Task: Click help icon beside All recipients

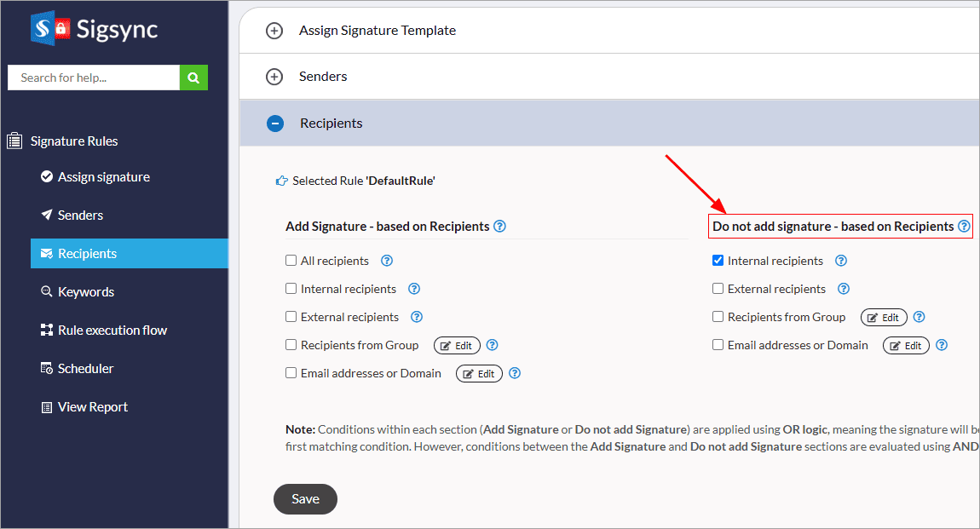Action: tap(386, 261)
